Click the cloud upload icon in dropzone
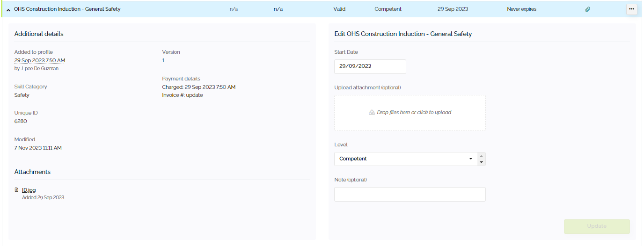 (x=372, y=113)
